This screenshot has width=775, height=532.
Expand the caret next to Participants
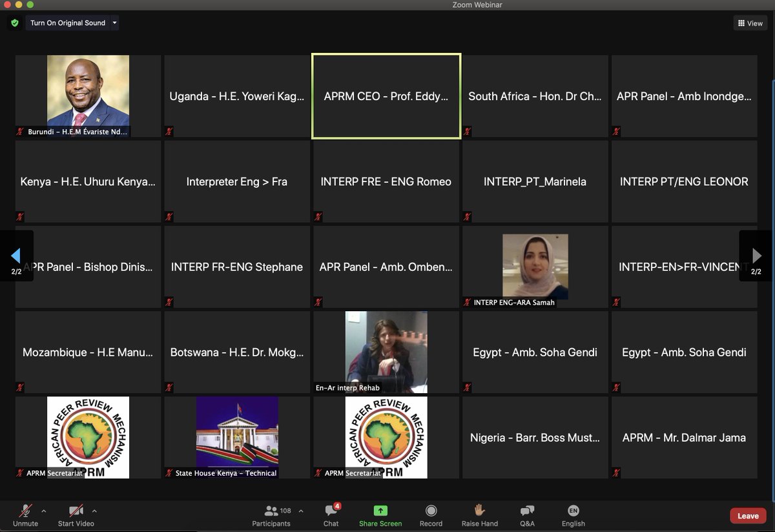click(x=301, y=510)
